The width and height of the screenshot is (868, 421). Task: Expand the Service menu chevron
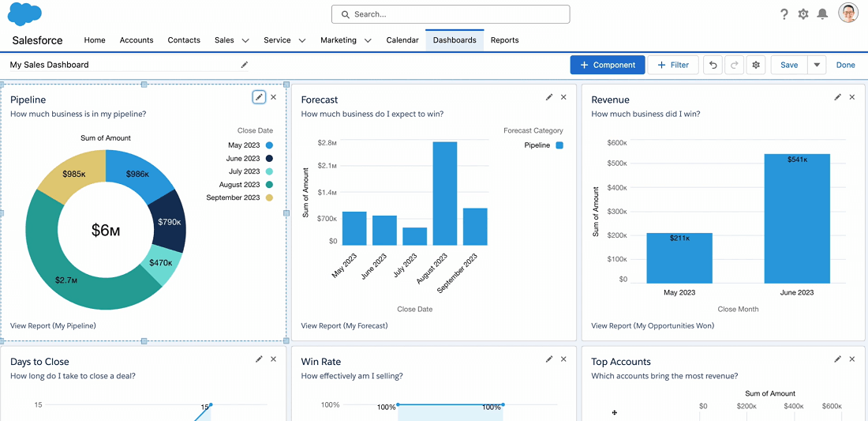pyautogui.click(x=302, y=40)
